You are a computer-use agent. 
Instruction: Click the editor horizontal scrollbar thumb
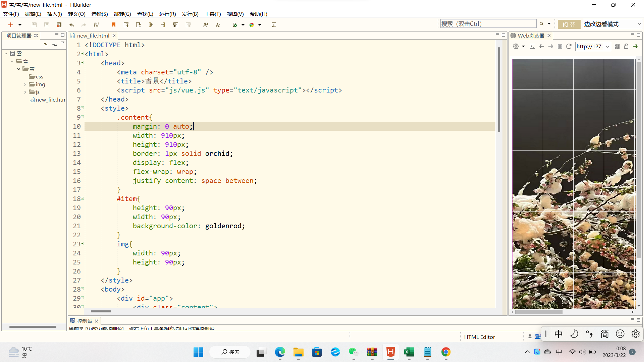coord(101,311)
